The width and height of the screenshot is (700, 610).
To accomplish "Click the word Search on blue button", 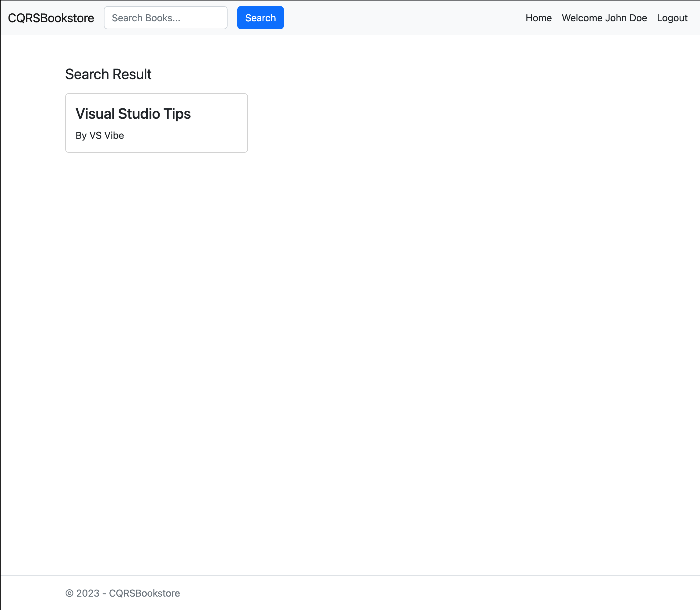I will [260, 18].
